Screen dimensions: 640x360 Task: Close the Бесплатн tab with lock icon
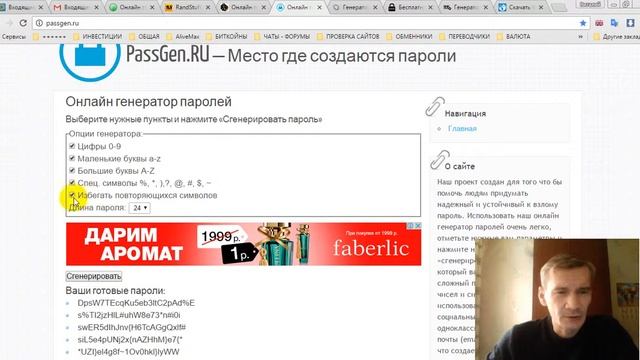(430, 7)
